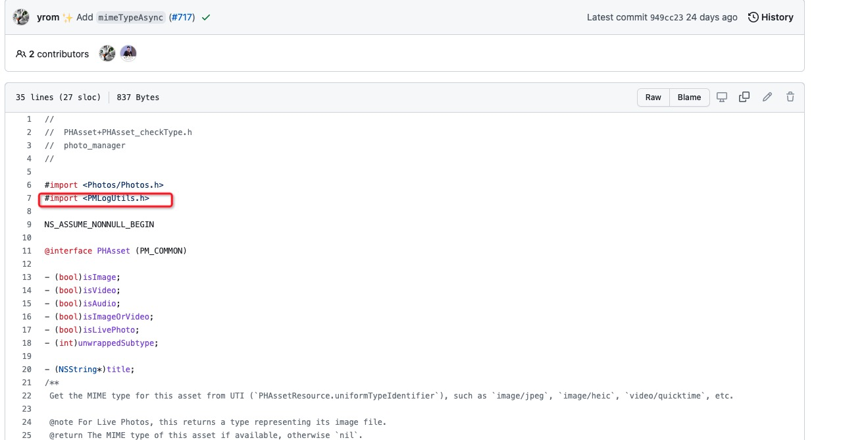The image size is (868, 440).
Task: Select line number 13
Action: click(x=27, y=277)
